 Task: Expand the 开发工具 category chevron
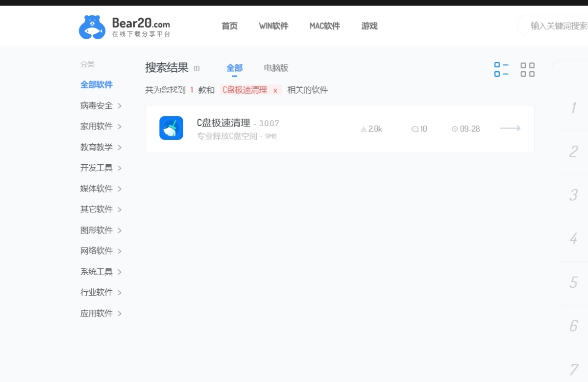120,168
